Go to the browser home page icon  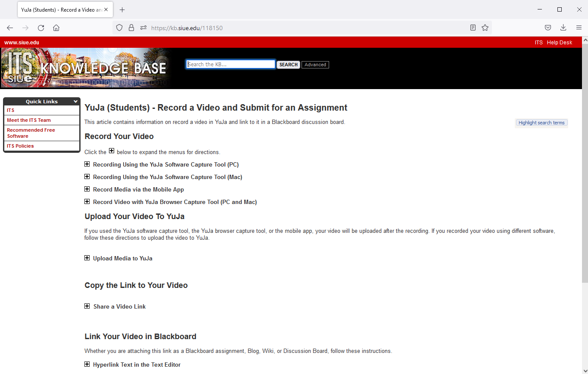point(56,28)
